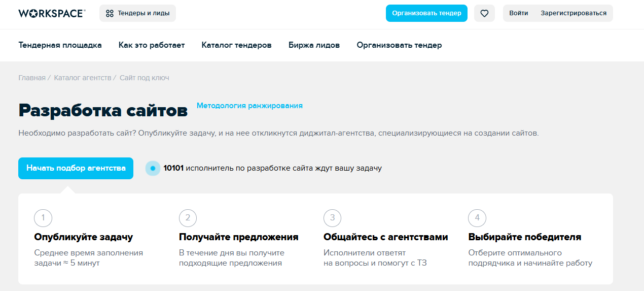The image size is (644, 291).
Task: Click the step 2 circle icon
Action: (188, 218)
